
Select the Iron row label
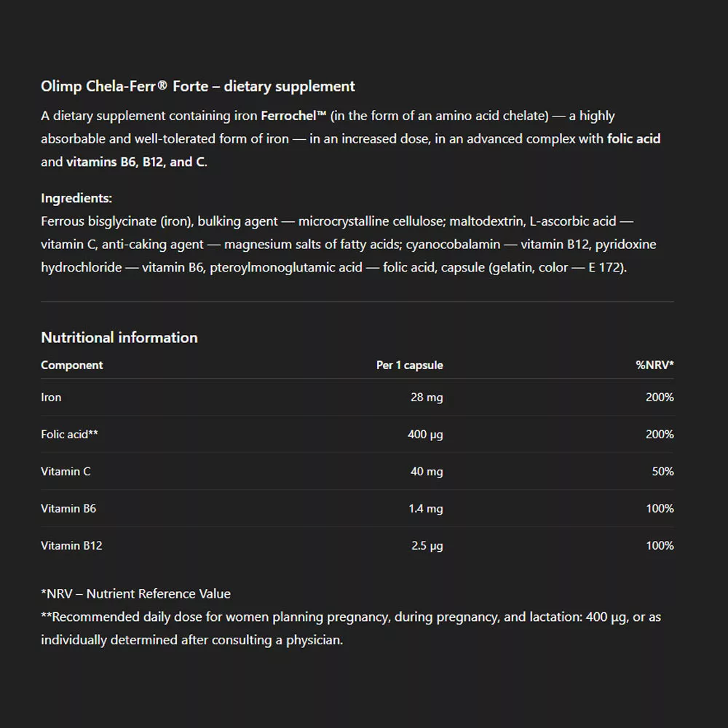[52, 397]
